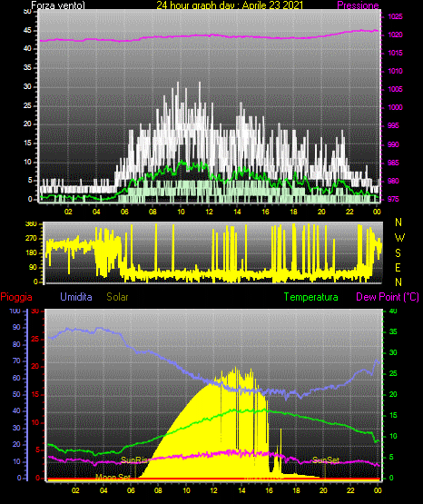Click the Dew Point (°C) legend label
This screenshot has width=423, height=504.
click(x=388, y=297)
